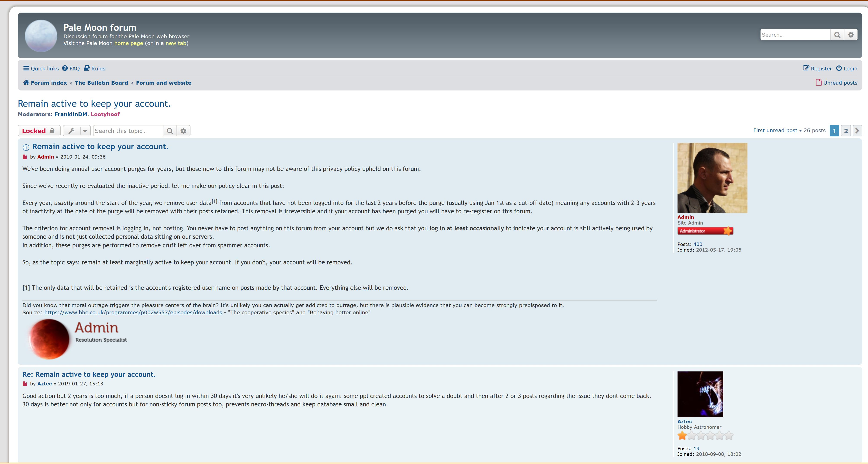Click the next page arrow button

(x=857, y=131)
